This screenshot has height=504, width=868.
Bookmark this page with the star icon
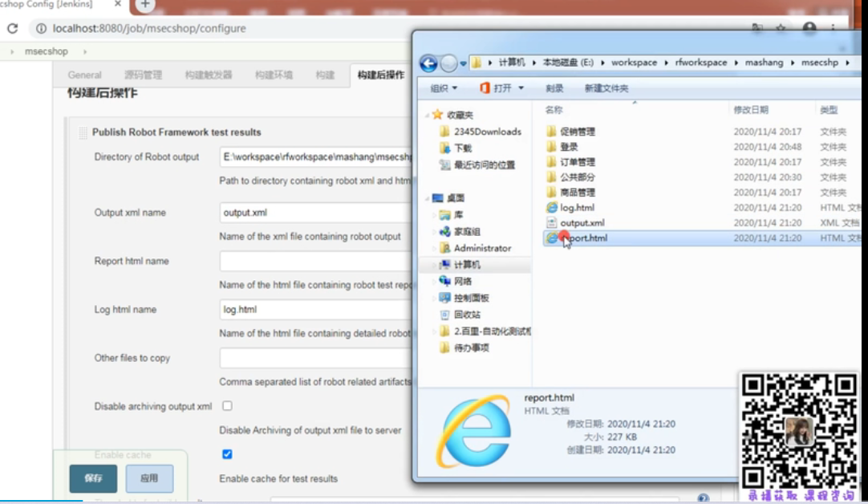pyautogui.click(x=781, y=28)
